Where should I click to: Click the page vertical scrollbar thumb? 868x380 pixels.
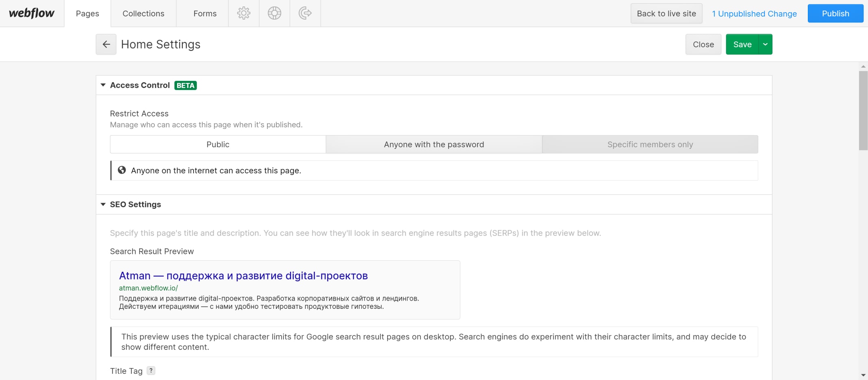(x=863, y=111)
